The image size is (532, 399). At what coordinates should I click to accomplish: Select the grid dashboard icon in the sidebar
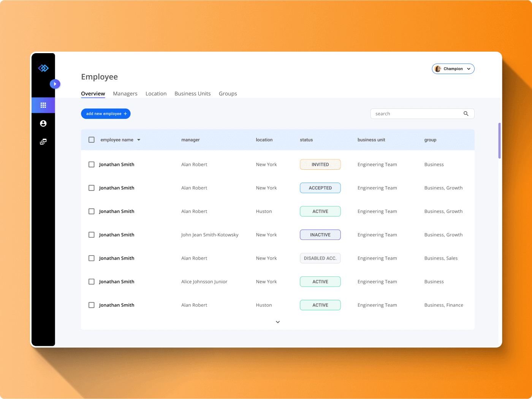click(x=43, y=105)
